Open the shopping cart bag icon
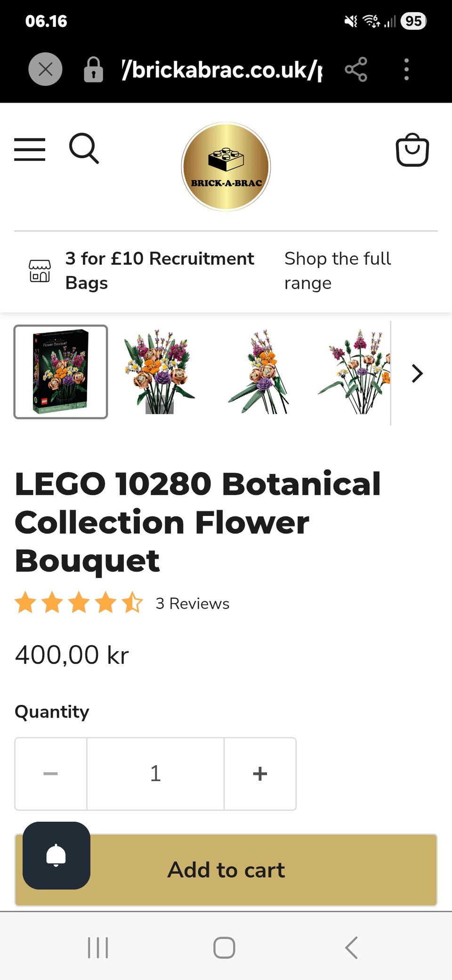Viewport: 452px width, 980px height. (412, 150)
